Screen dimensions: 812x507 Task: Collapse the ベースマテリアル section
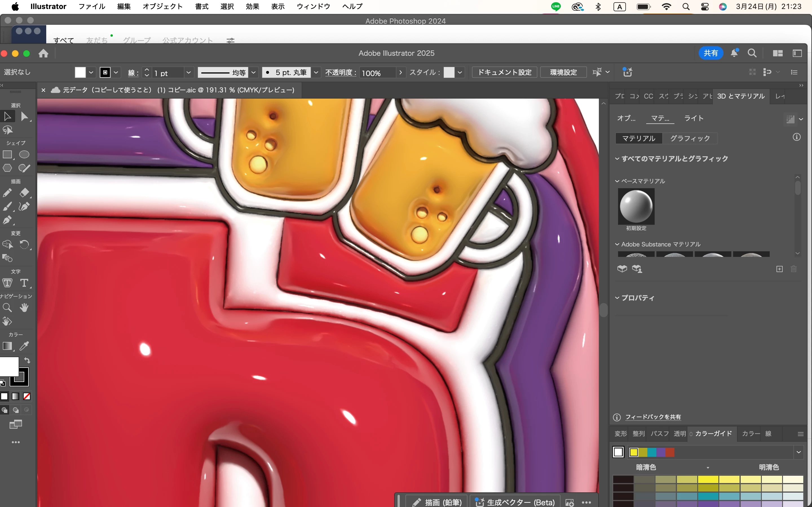[617, 181]
